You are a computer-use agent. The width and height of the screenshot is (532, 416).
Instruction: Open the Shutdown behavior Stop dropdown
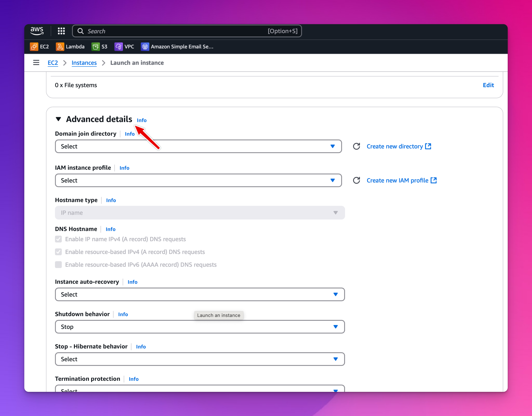pos(200,327)
